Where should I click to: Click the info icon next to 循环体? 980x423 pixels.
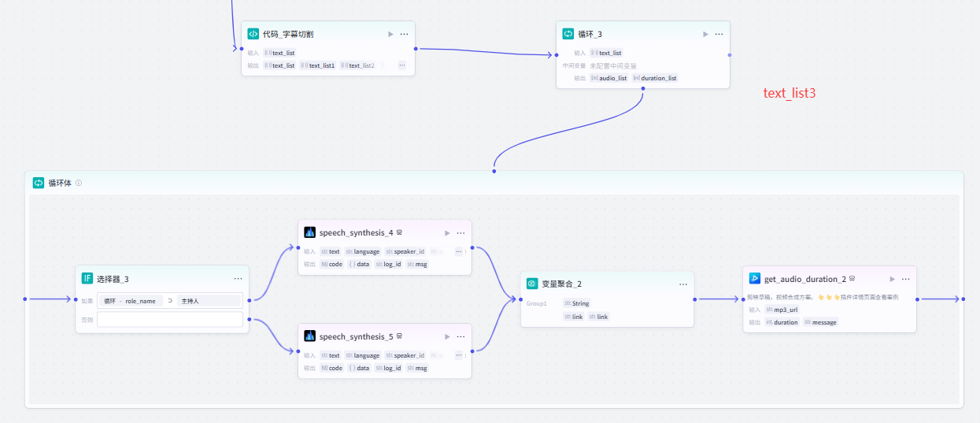[x=79, y=183]
